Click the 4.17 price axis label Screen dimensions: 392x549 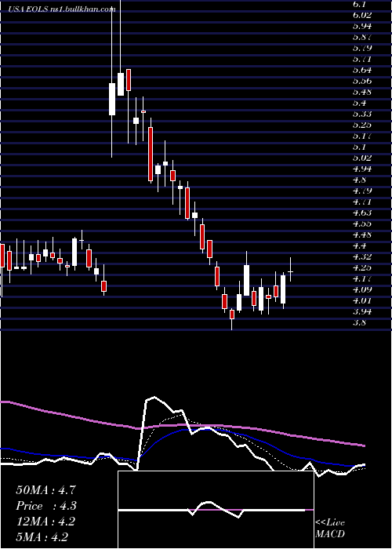click(362, 278)
